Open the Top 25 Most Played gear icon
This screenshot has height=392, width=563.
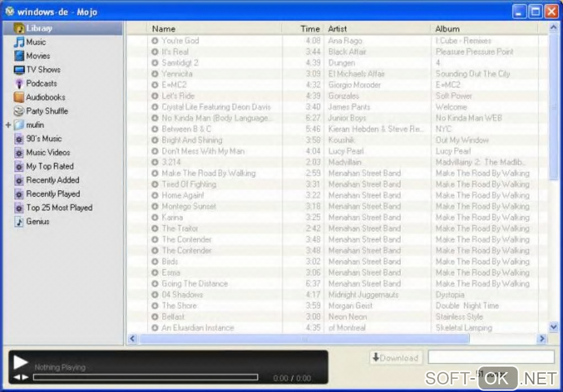point(19,208)
